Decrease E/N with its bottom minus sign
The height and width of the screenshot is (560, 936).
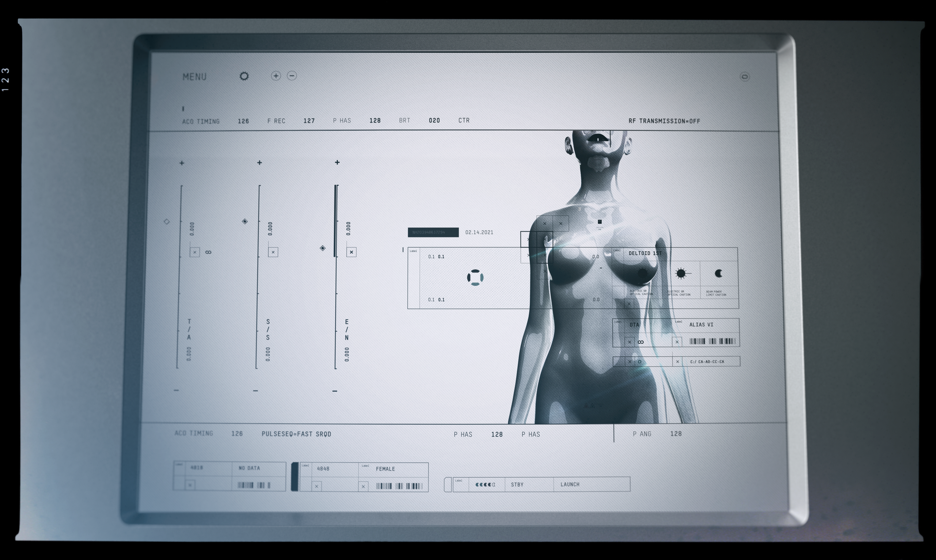tap(335, 391)
